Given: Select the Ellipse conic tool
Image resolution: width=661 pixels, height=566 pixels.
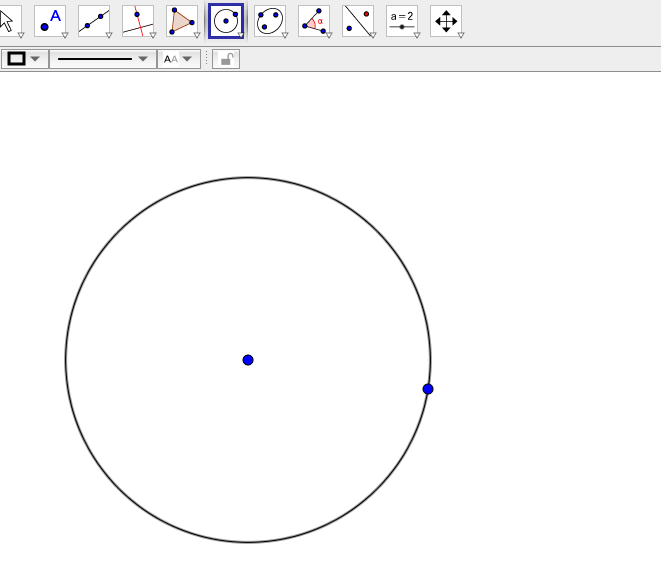Looking at the screenshot, I should pyautogui.click(x=269, y=20).
